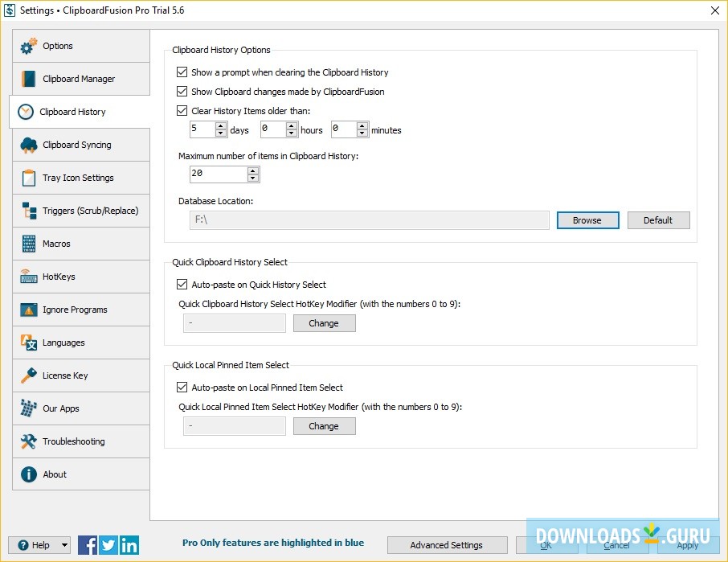Click the hours input field

[273, 129]
